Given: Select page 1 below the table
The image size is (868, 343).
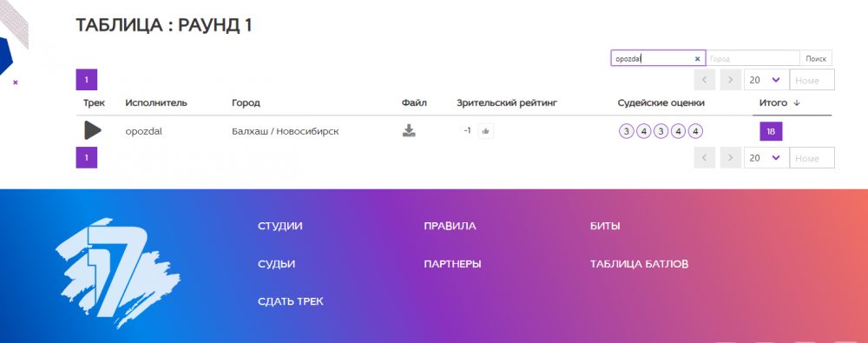Looking at the screenshot, I should click(x=86, y=157).
